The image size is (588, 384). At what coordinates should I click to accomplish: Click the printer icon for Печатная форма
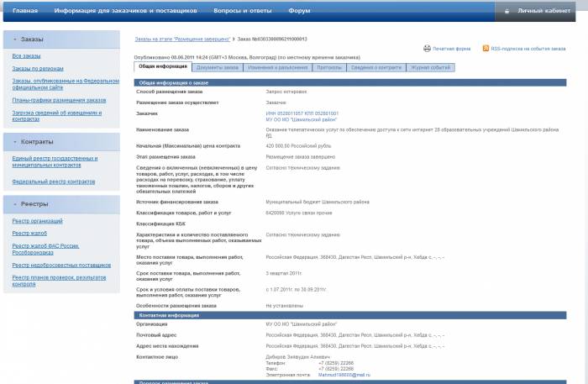[x=427, y=49]
